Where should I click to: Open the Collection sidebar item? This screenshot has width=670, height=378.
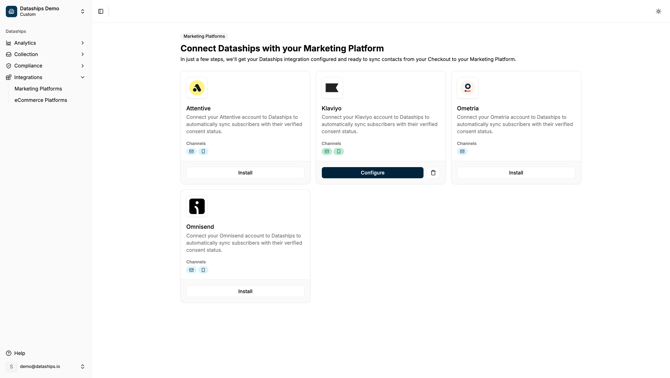[45, 54]
